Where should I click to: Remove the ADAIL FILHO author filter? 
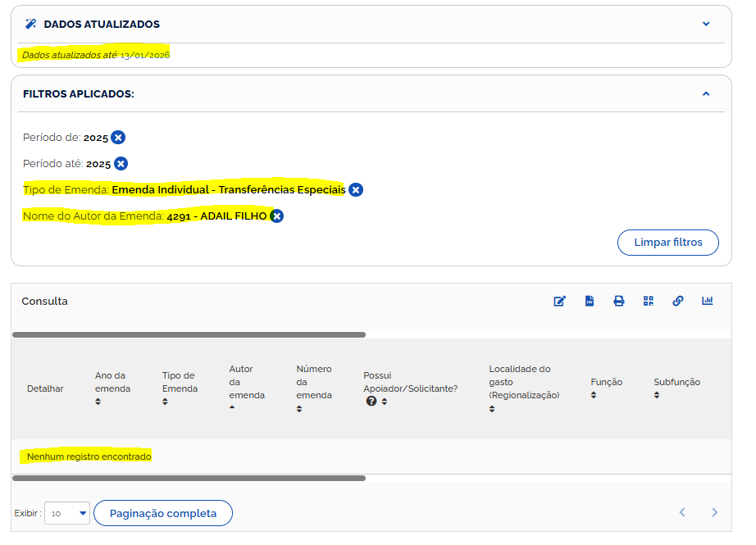[277, 216]
